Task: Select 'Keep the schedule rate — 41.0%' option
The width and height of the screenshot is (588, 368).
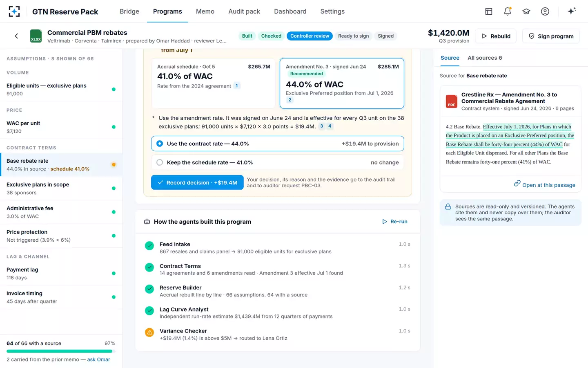Action: [x=278, y=162]
